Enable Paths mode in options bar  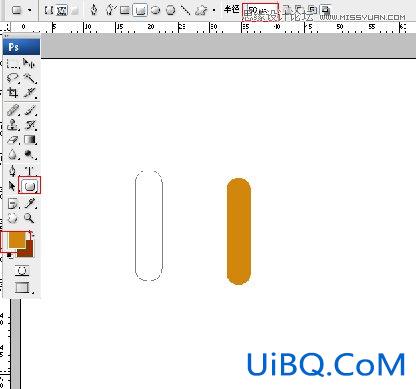[x=62, y=10]
